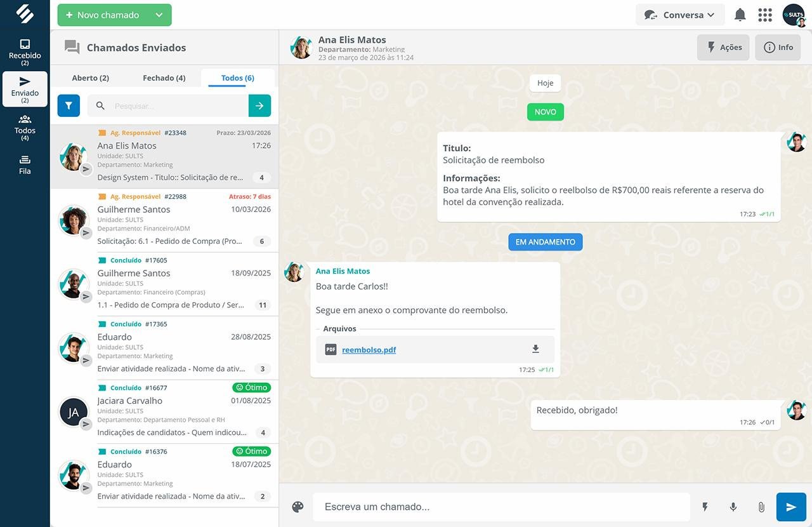
Task: Attach a file with the paperclip icon
Action: click(x=761, y=507)
